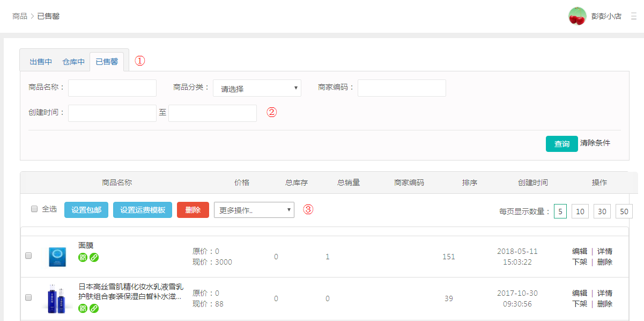Screen dimensions: 644x321
Task: Switch to the 仓库中 tab
Action: coord(73,62)
